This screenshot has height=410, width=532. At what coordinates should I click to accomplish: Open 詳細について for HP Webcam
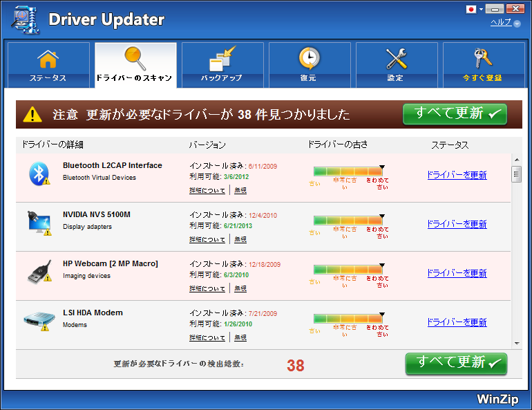point(207,288)
